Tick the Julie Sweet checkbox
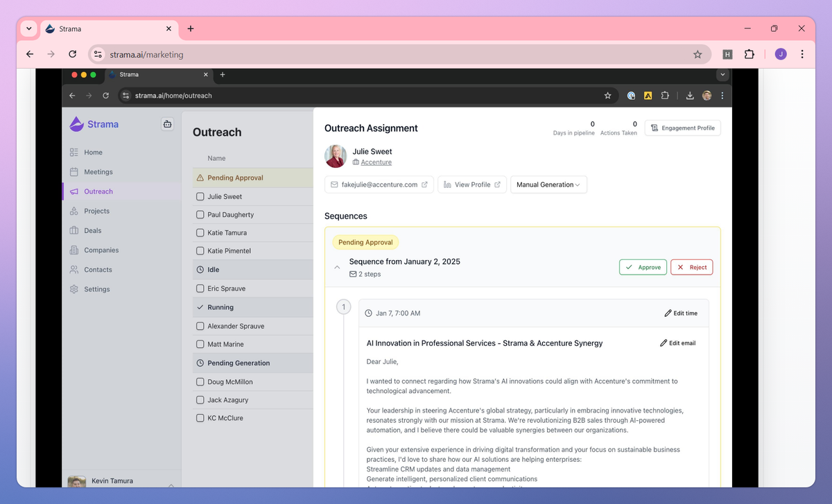Screen dimensions: 832x504 point(200,197)
